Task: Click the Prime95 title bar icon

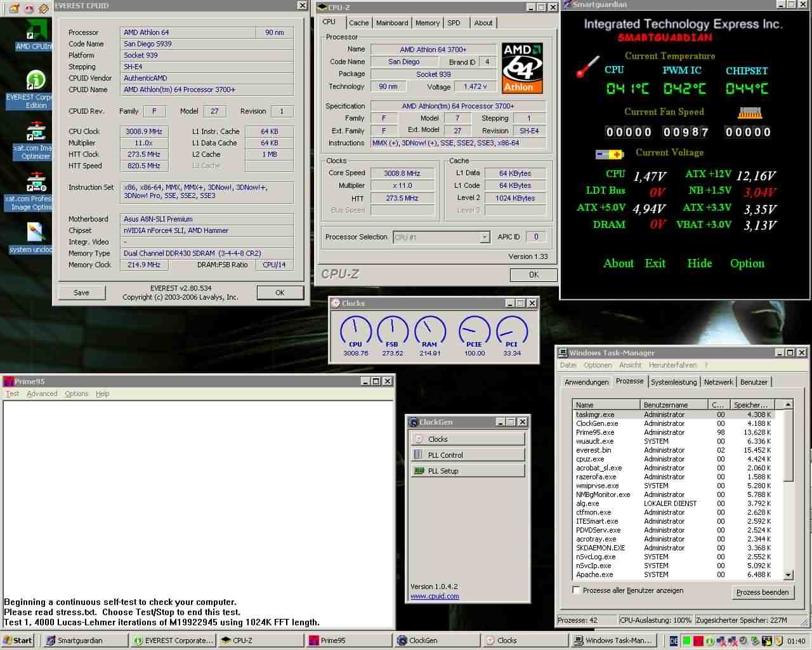Action: [9, 381]
